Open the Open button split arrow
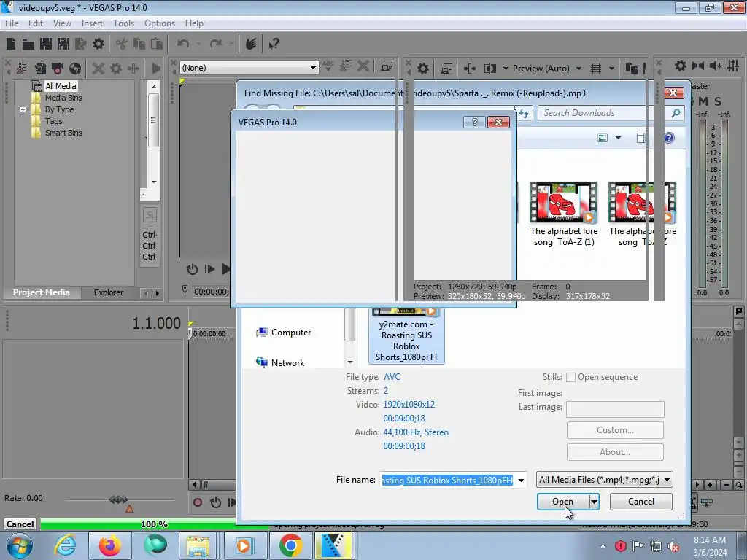 [594, 502]
